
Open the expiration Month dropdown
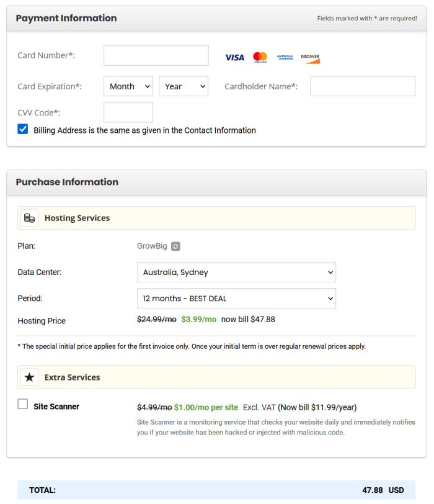[x=128, y=86]
